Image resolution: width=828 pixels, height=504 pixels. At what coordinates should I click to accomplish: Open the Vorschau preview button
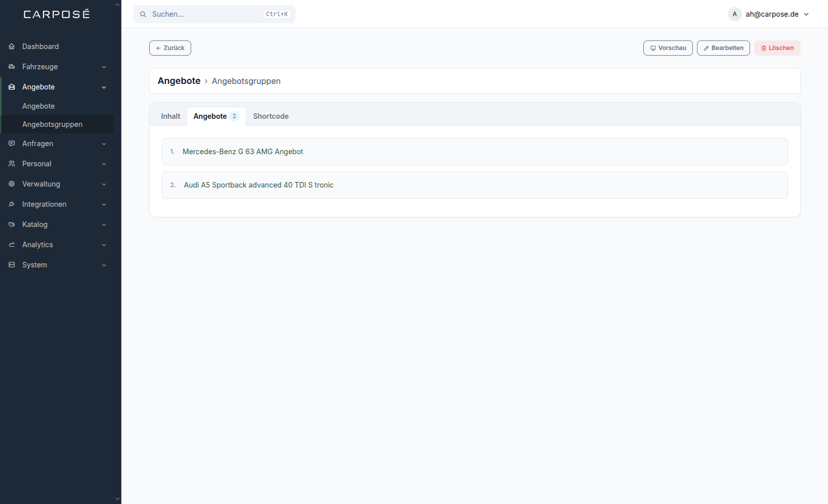pyautogui.click(x=668, y=48)
